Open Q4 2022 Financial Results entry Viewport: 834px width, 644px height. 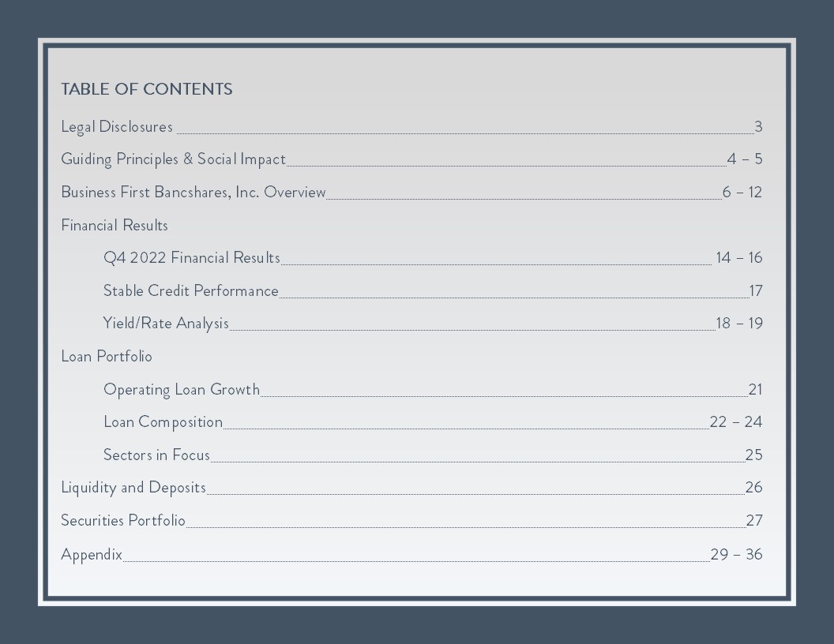point(191,258)
